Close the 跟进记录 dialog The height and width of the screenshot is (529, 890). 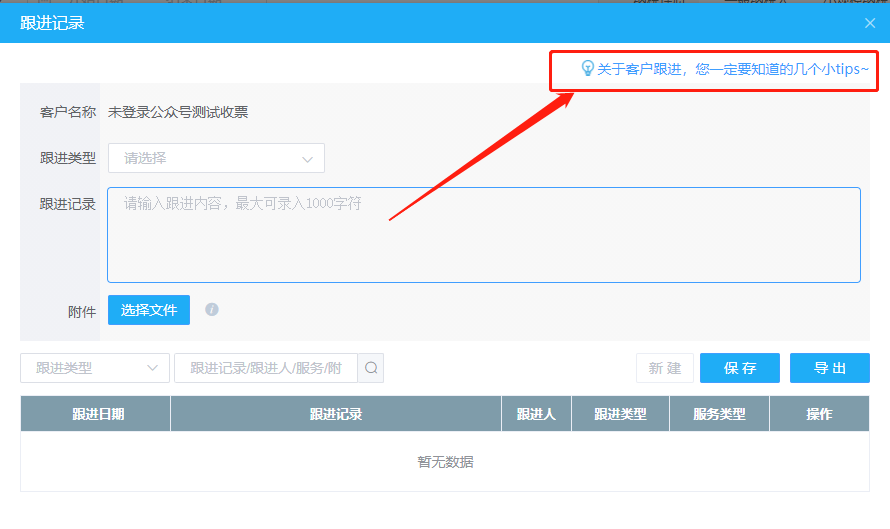click(870, 23)
